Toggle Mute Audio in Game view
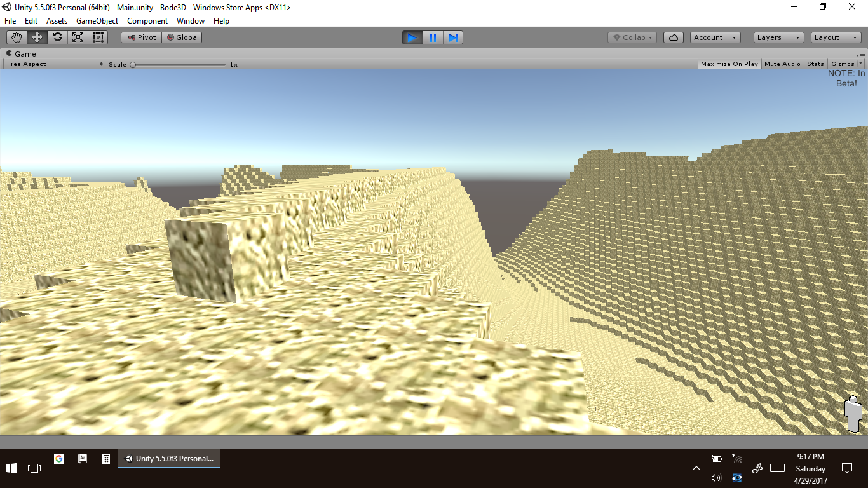The width and height of the screenshot is (868, 488). pos(782,64)
